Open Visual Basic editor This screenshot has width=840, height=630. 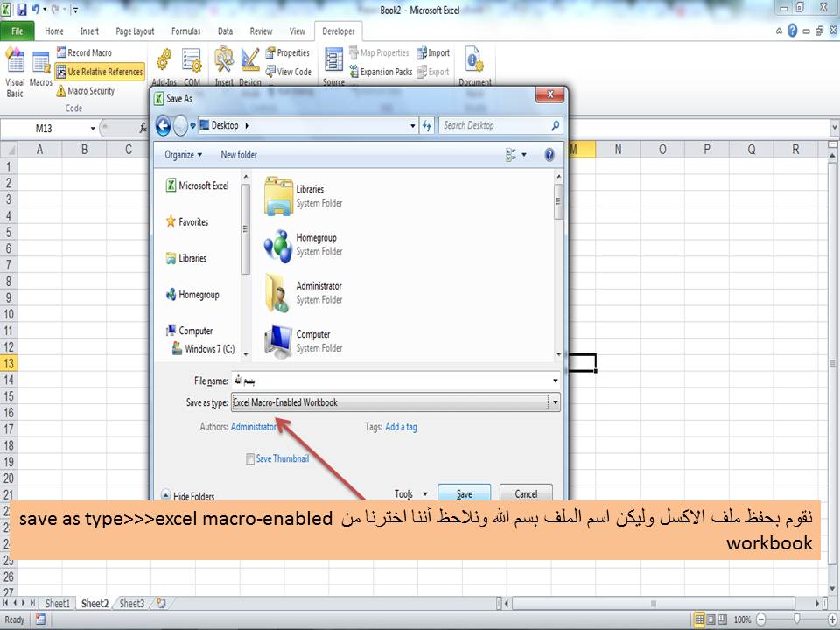[x=15, y=73]
